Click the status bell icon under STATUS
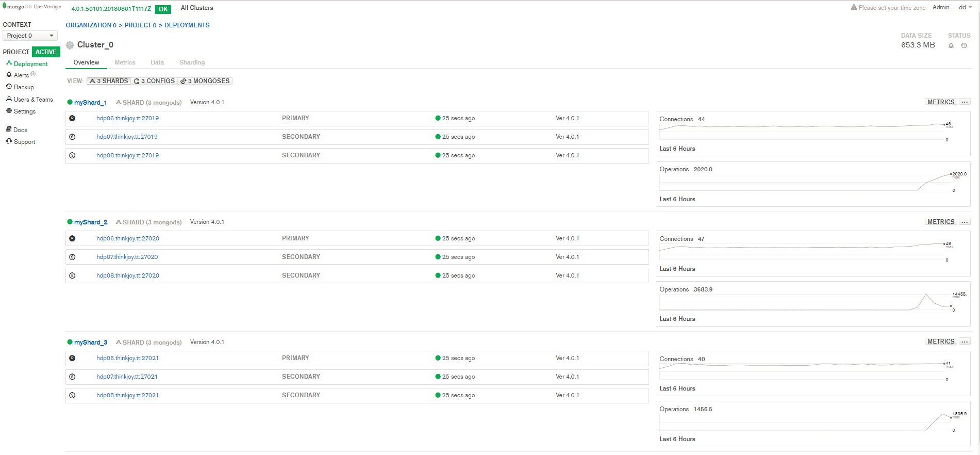Viewport: 980px width, 455px height. (951, 45)
